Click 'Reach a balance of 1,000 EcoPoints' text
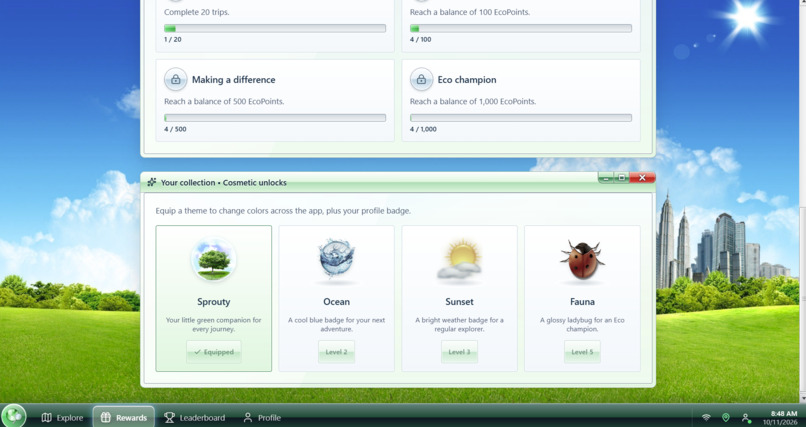 click(x=473, y=101)
